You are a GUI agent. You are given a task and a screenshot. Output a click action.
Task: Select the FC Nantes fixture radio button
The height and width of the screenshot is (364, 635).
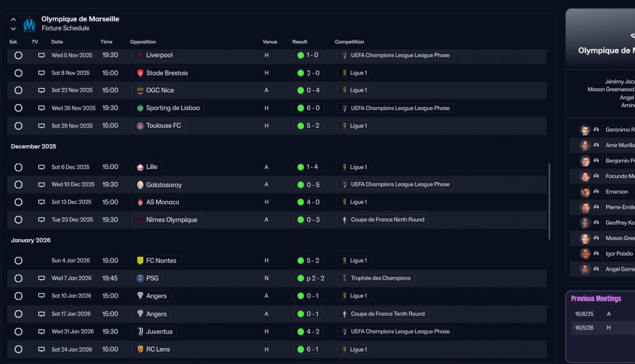click(x=18, y=260)
